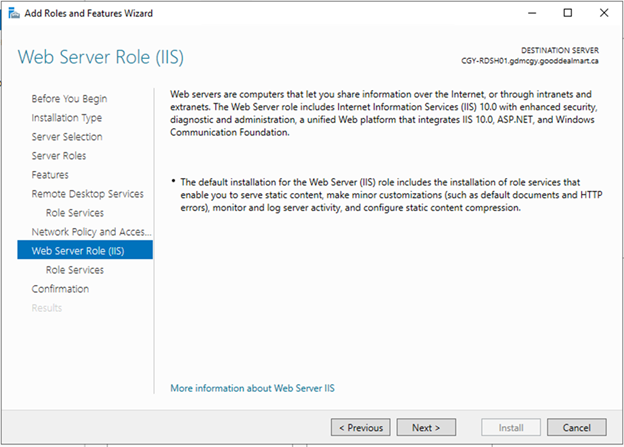Click the wizard icon in title bar
624x447 pixels.
(14, 13)
